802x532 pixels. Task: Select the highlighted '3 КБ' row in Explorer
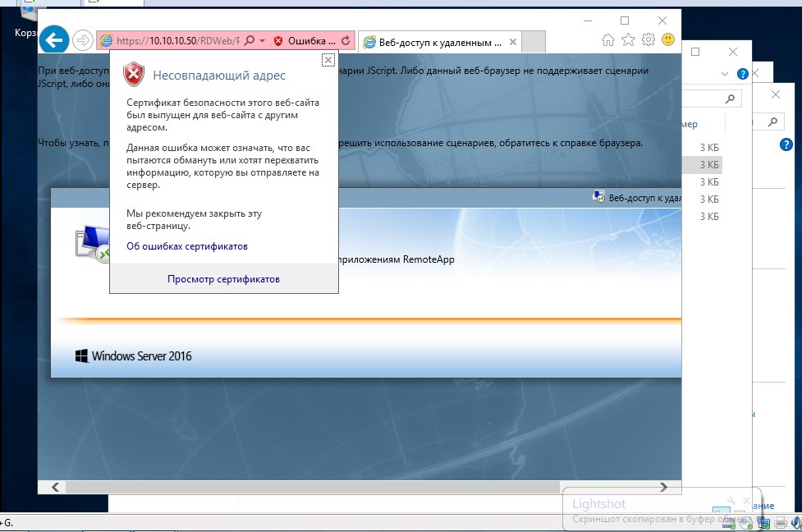pyautogui.click(x=702, y=165)
